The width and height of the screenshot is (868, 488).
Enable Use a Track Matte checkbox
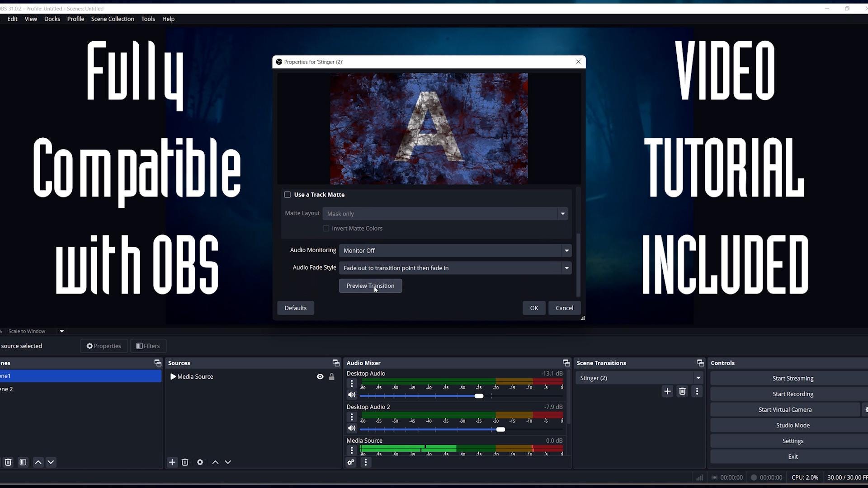pos(287,195)
